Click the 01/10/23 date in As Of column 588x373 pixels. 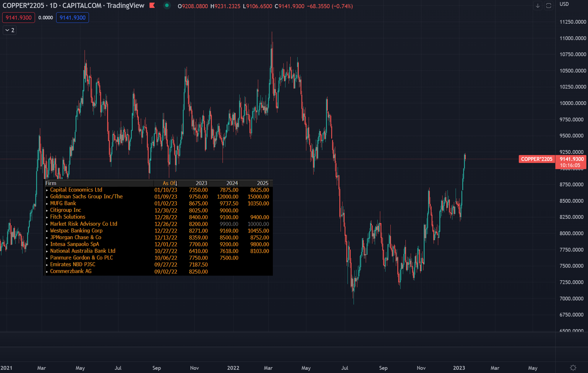click(x=166, y=190)
